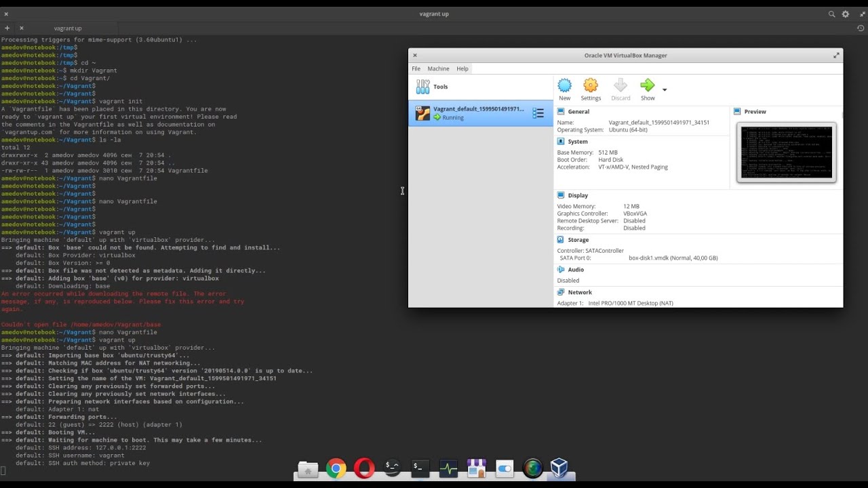Click '512 MB' base memory value

pos(608,152)
